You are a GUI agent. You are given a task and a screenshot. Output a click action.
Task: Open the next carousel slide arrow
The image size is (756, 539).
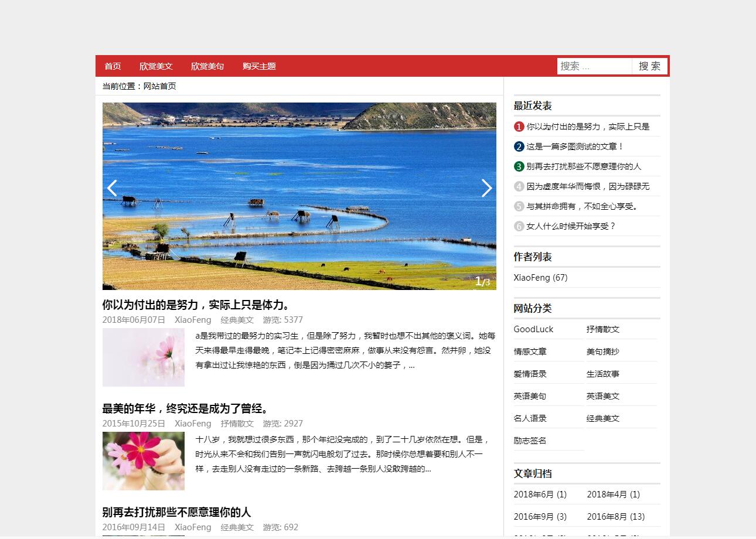[487, 188]
